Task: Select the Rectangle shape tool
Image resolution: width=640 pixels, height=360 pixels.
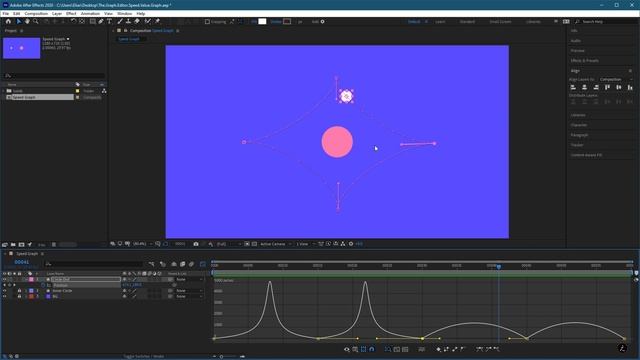Action: click(93, 21)
